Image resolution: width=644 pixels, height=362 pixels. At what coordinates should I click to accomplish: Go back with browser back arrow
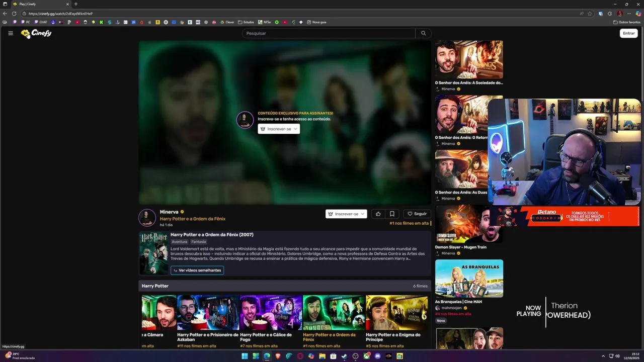tap(5, 14)
